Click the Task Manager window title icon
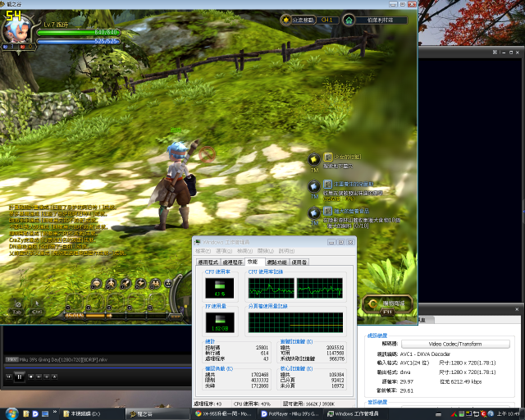Viewport: 525px width, 420px height. [198, 242]
